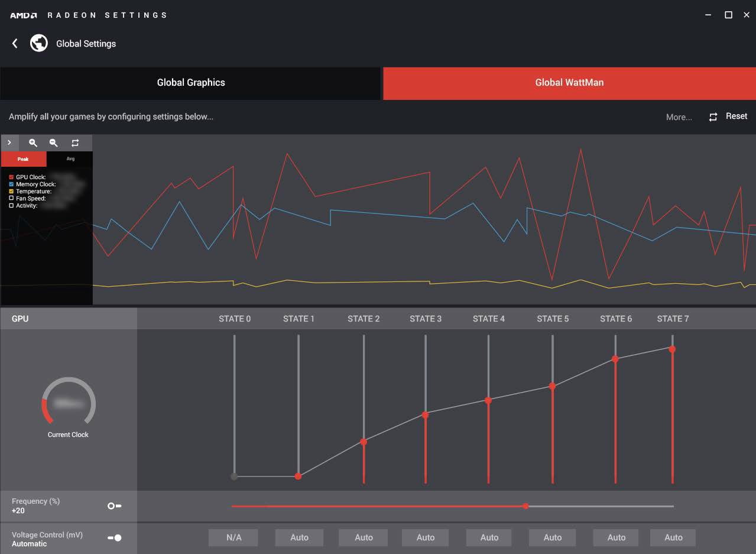Toggle the Memory Clock checkbox
The height and width of the screenshot is (554, 756).
(x=11, y=184)
